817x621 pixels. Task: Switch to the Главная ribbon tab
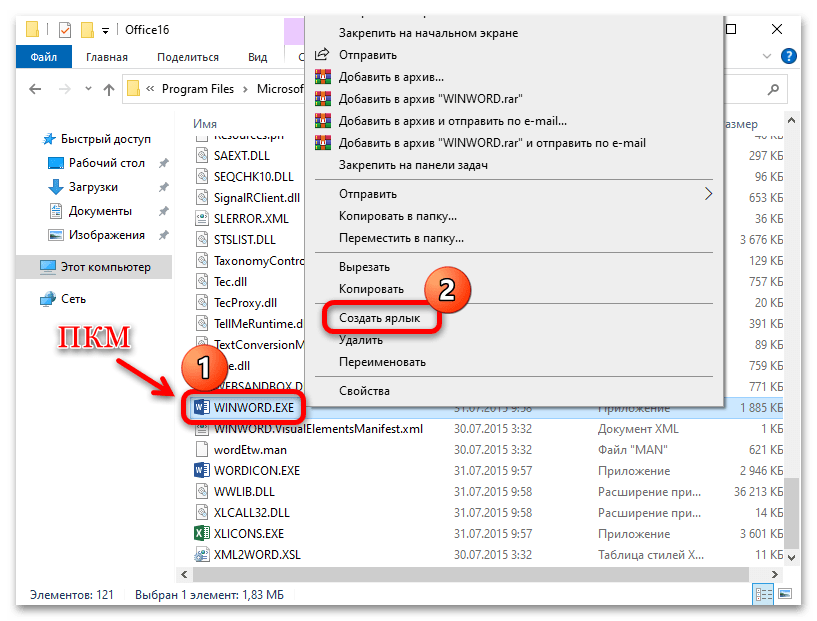(x=107, y=57)
